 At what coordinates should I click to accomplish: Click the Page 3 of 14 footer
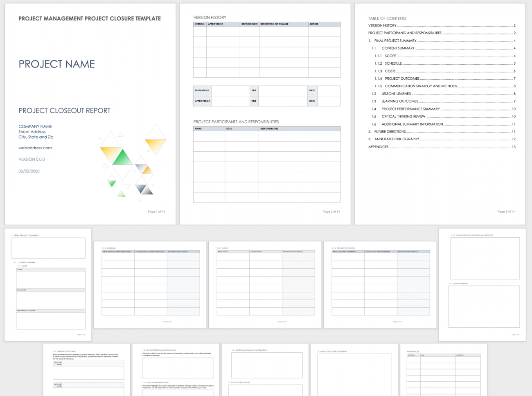(x=506, y=211)
